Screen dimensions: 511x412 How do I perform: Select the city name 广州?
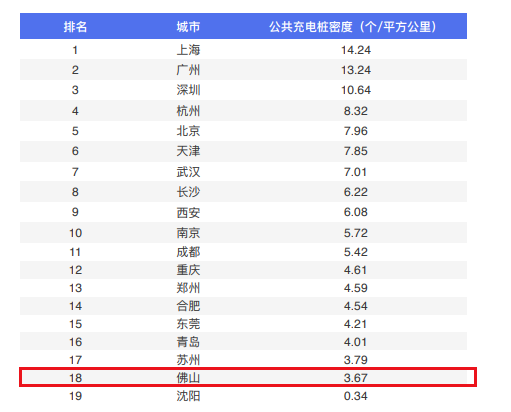[188, 70]
